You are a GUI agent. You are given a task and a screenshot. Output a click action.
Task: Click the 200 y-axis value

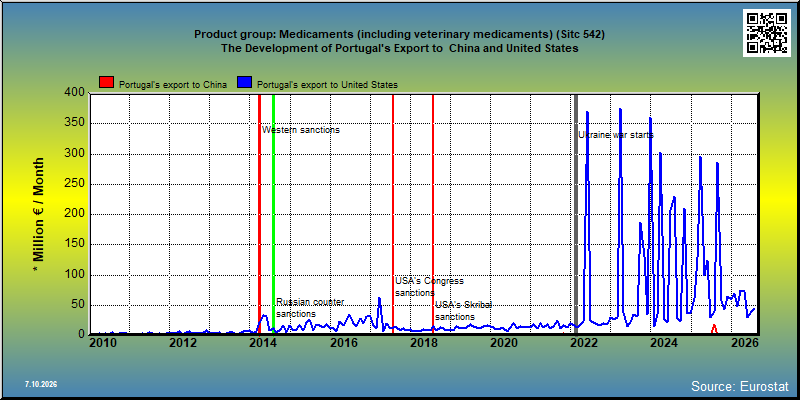click(75, 215)
